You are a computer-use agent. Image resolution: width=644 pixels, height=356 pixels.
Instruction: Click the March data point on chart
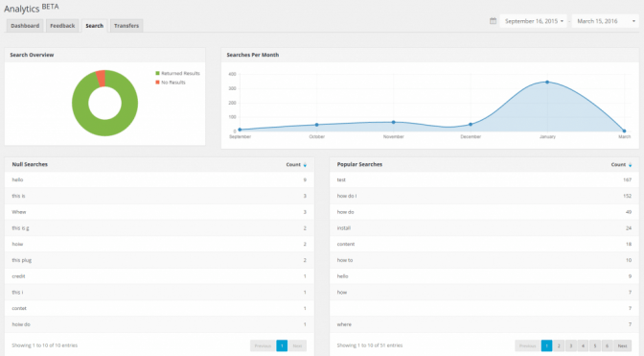(624, 131)
